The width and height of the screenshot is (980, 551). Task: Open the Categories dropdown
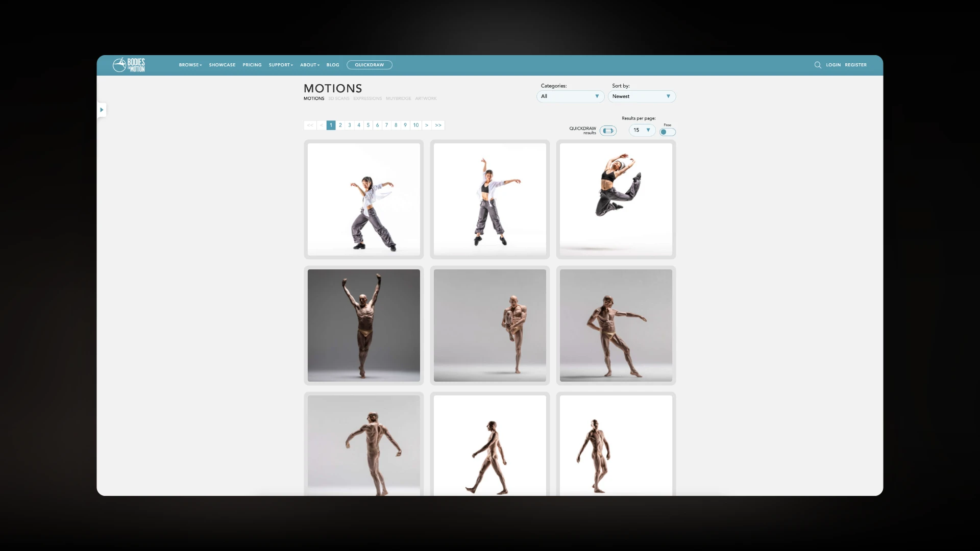[570, 96]
